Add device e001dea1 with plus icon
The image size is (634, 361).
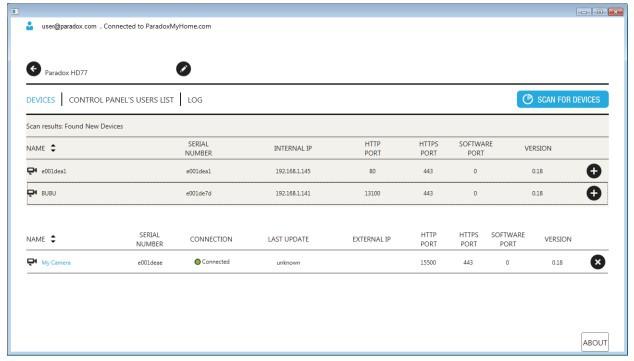tap(594, 171)
